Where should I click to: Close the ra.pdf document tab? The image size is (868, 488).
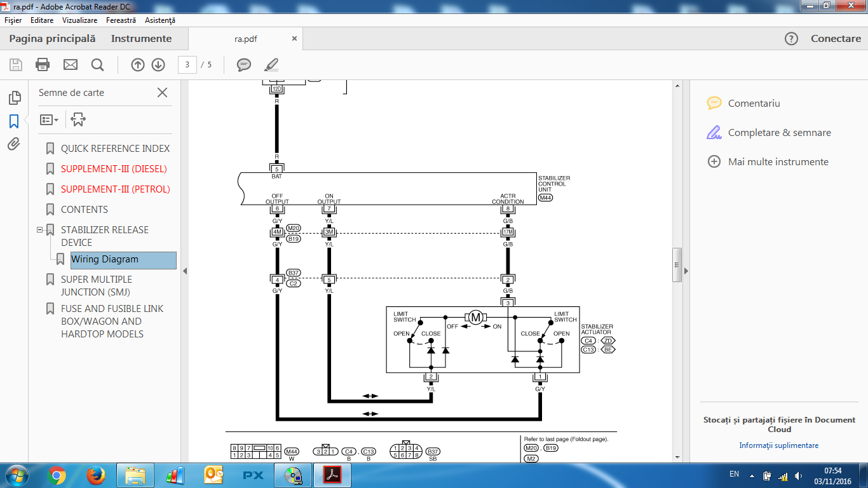coord(294,38)
